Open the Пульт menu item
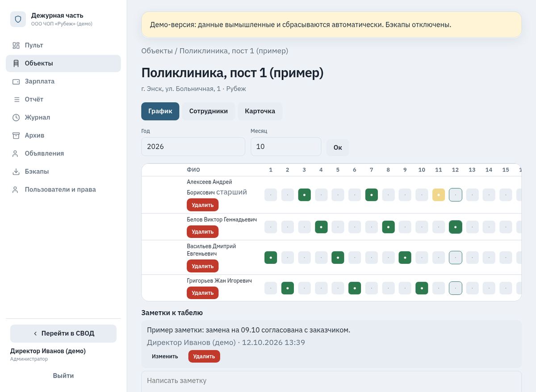 (63, 45)
